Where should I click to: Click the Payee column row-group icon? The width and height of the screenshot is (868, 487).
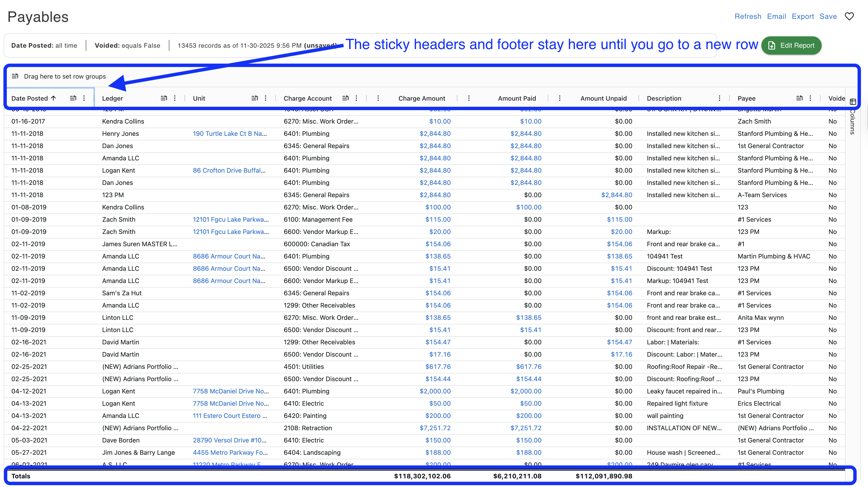799,98
